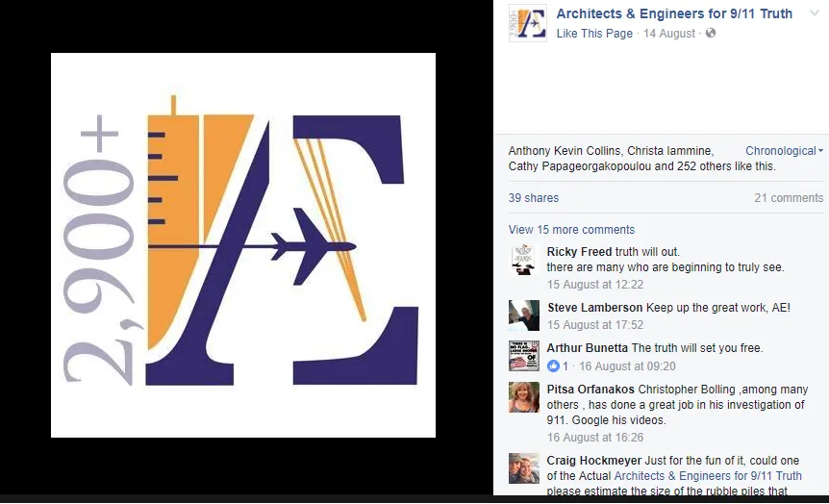Open Architects & Engineers for 9/11 Truth page
829x504 pixels.
[x=674, y=13]
